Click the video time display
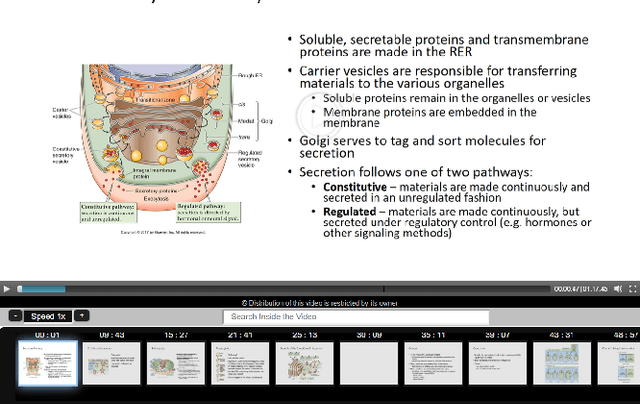Viewport: 640px width, 404px height. (580, 289)
